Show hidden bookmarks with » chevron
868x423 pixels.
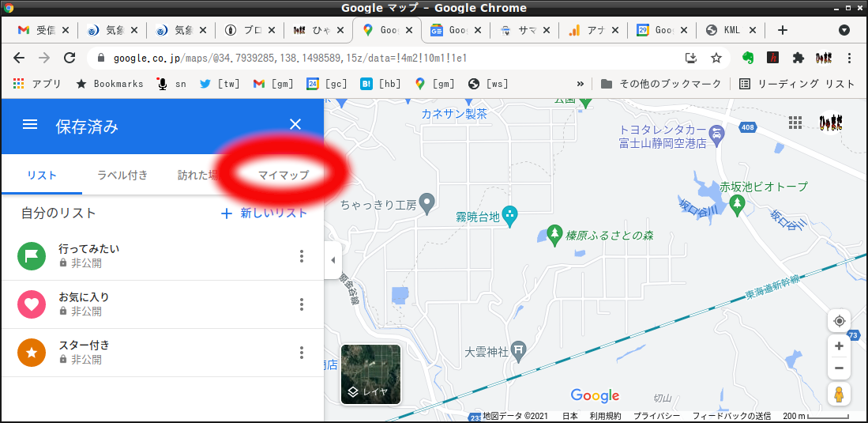(581, 84)
